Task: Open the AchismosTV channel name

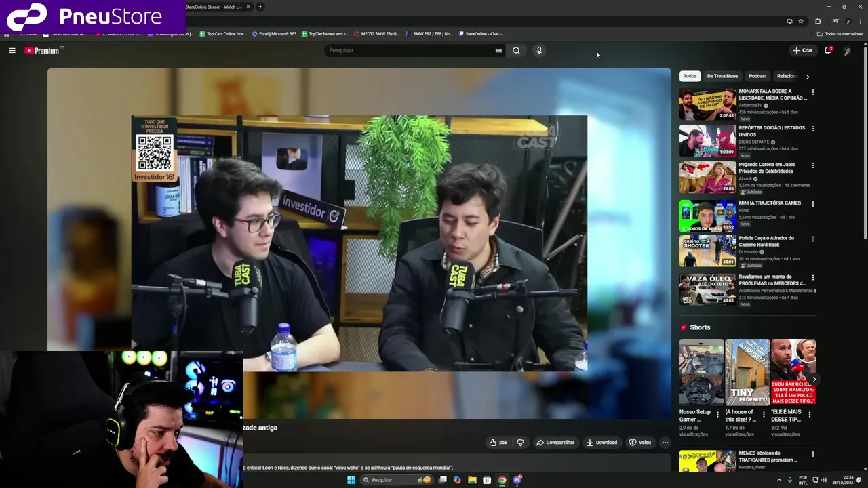Action: [751, 106]
